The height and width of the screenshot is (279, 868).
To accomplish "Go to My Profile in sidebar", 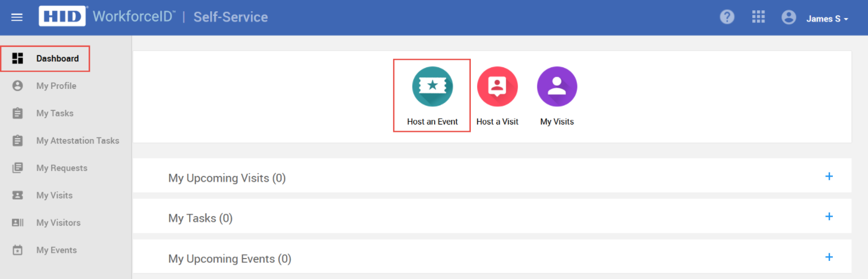I will 56,86.
